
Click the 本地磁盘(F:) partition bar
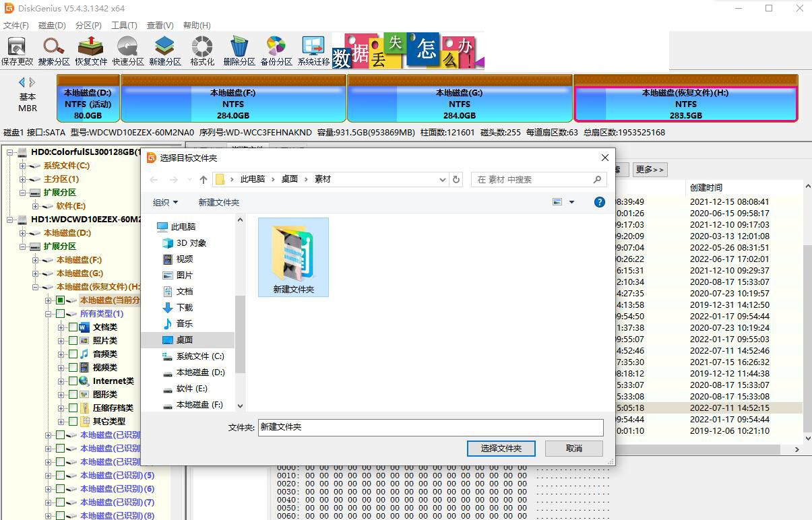click(234, 98)
